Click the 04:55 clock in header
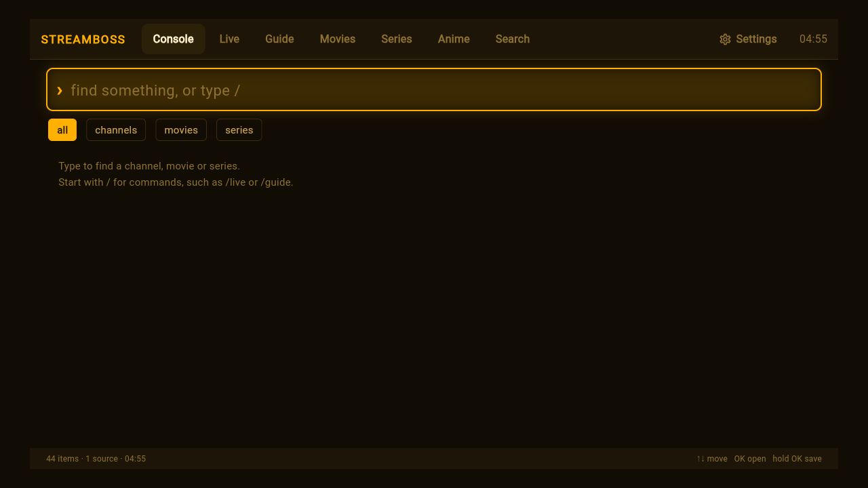The width and height of the screenshot is (868, 488). (x=813, y=39)
